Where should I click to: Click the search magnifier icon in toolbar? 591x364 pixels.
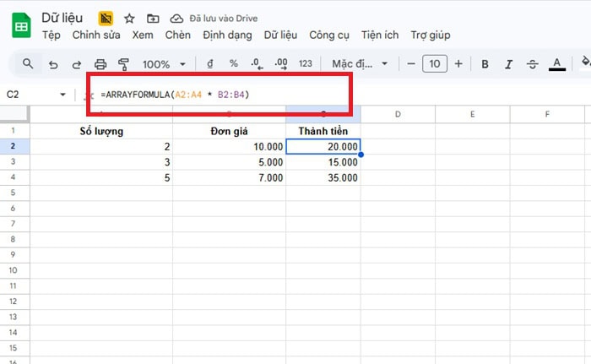28,64
